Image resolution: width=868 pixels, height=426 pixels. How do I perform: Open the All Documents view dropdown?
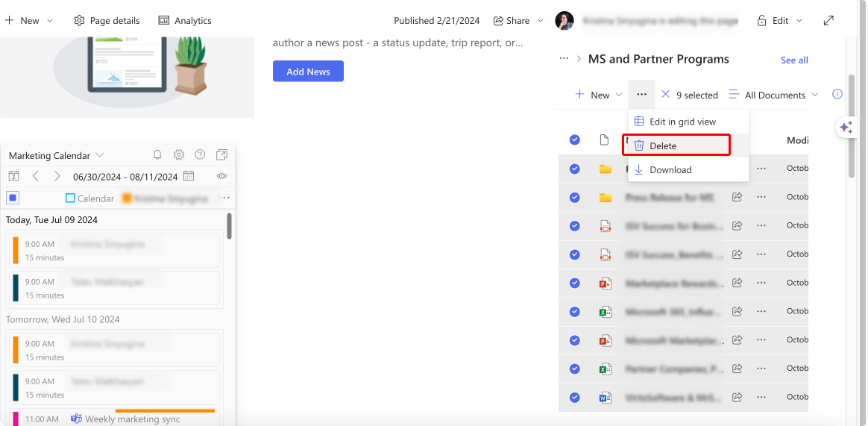tap(773, 95)
